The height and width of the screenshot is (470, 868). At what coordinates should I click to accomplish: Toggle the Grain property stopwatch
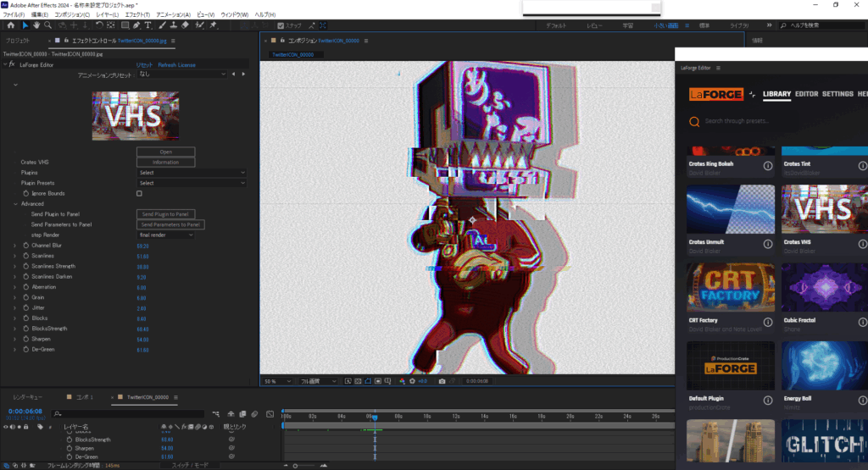point(25,297)
